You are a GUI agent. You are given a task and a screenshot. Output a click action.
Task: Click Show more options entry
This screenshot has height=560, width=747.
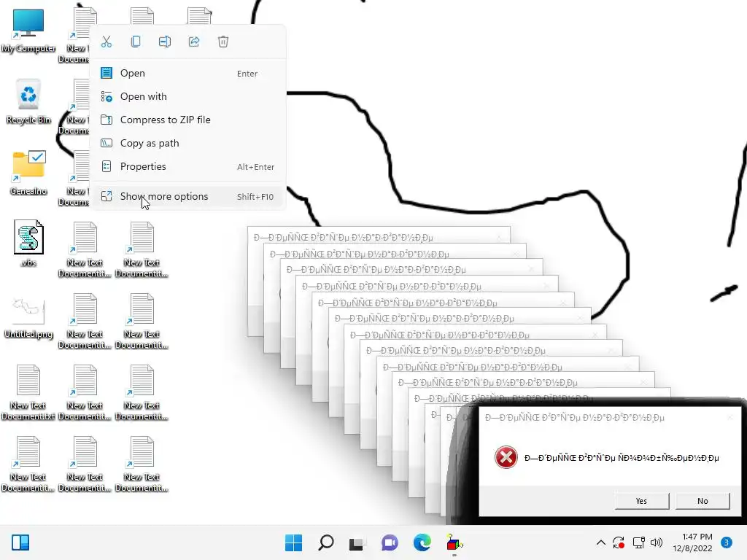(x=188, y=197)
